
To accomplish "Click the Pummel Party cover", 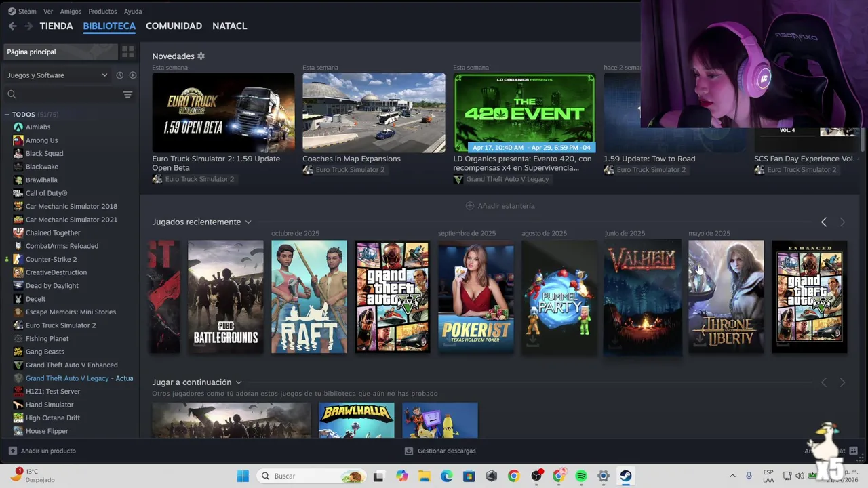I will [559, 297].
